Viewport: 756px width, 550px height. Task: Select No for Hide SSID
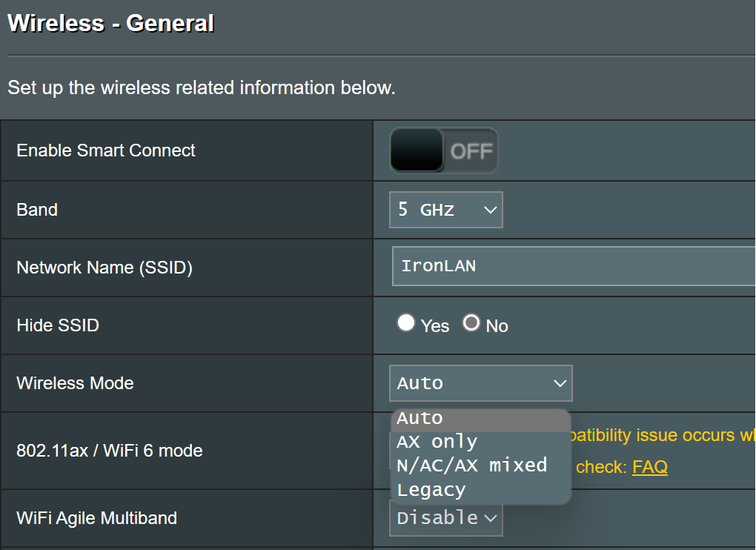pyautogui.click(x=471, y=323)
